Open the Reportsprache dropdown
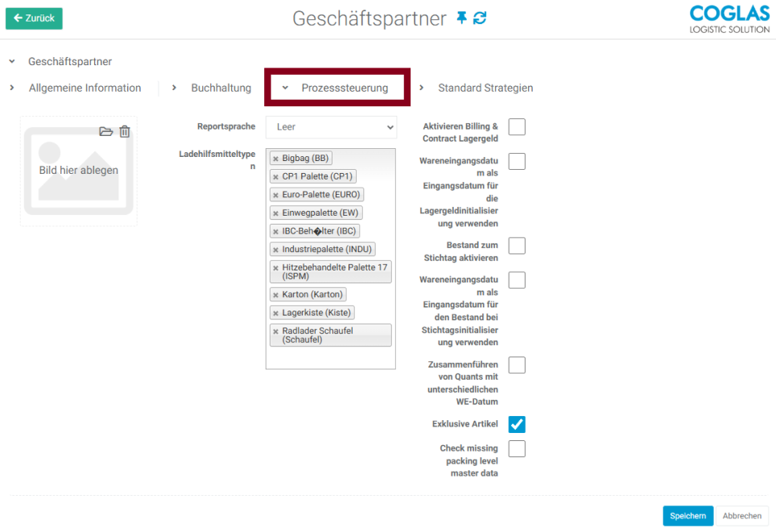The image size is (776, 532). click(331, 127)
